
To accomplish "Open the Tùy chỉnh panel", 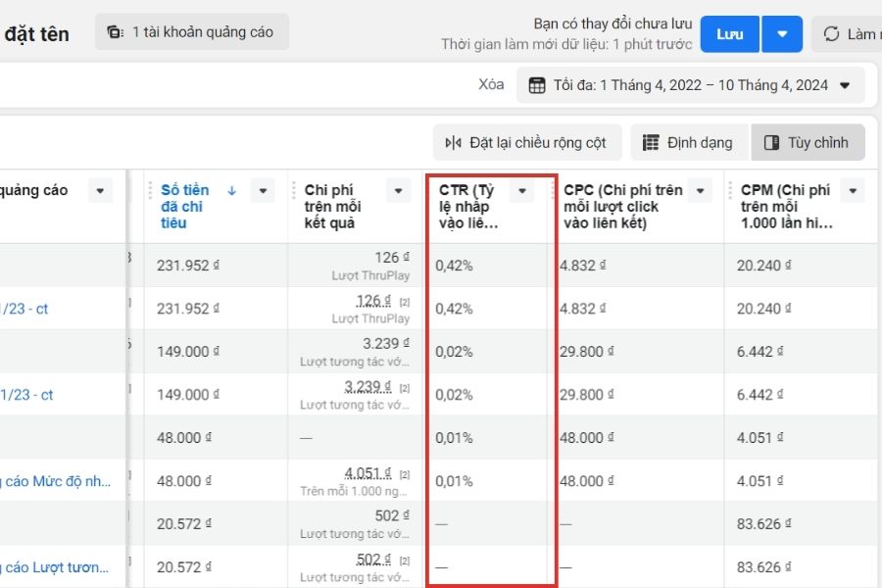I will pyautogui.click(x=808, y=142).
